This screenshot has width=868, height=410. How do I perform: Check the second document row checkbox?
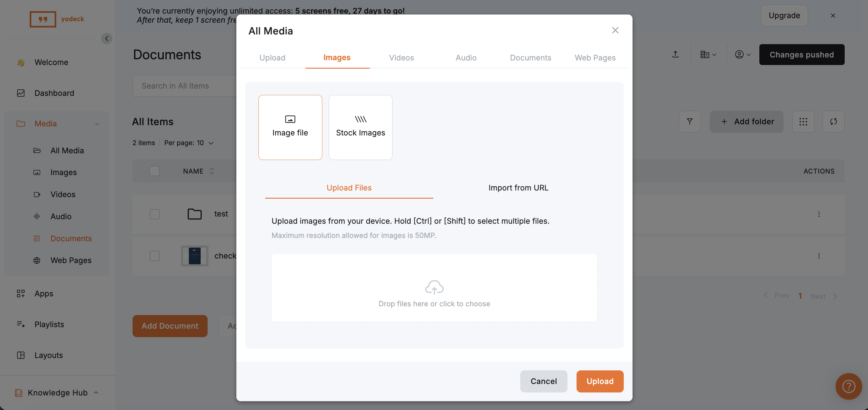tap(154, 256)
